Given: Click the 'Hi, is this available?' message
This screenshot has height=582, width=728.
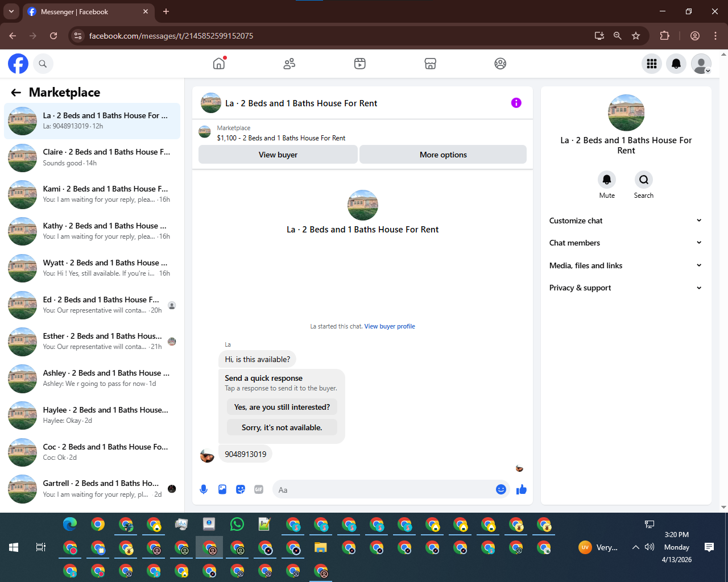Looking at the screenshot, I should click(x=258, y=359).
